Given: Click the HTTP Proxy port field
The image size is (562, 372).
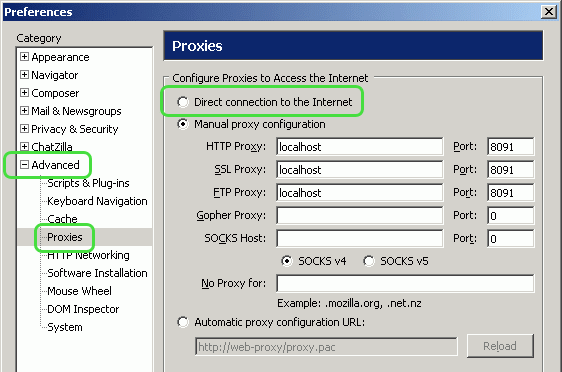Looking at the screenshot, I should [510, 147].
